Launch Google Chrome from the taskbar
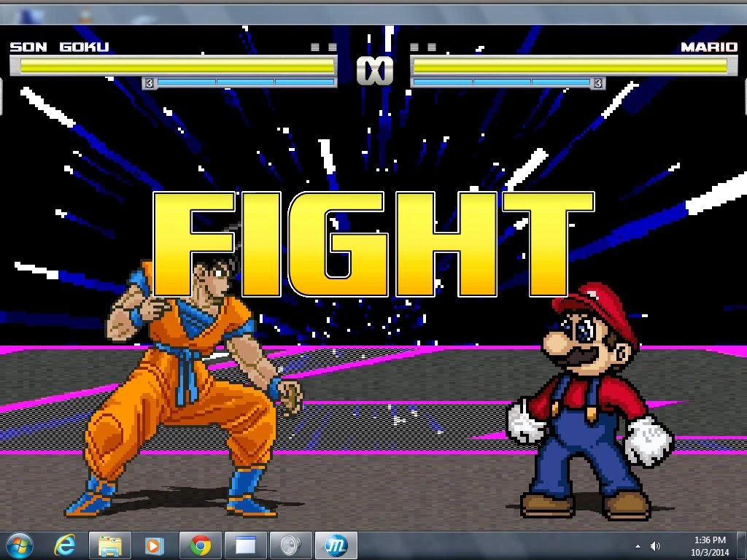 201,545
